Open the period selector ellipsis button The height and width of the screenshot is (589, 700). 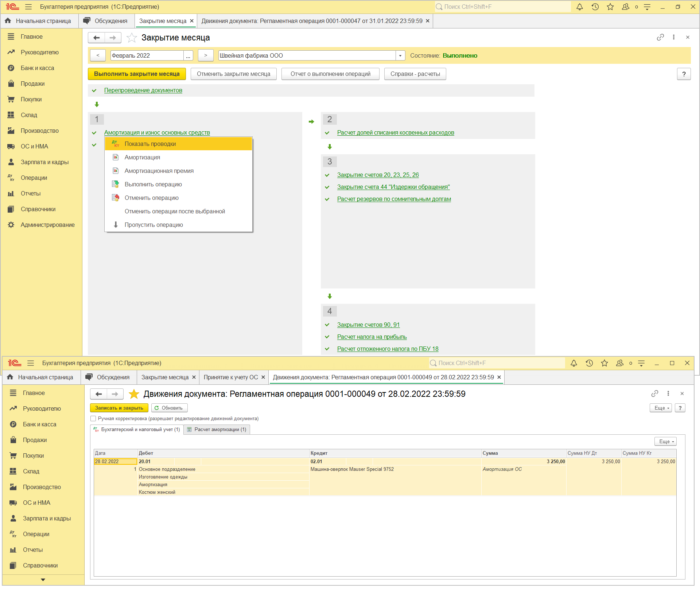tap(188, 55)
